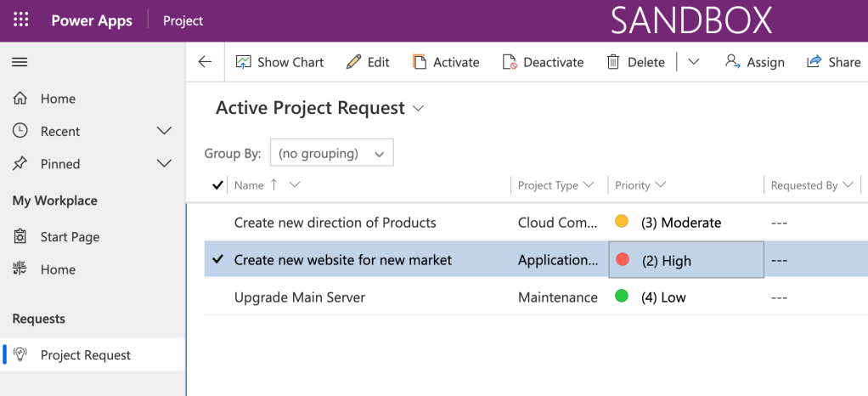Click the Delete trash icon

pyautogui.click(x=613, y=62)
